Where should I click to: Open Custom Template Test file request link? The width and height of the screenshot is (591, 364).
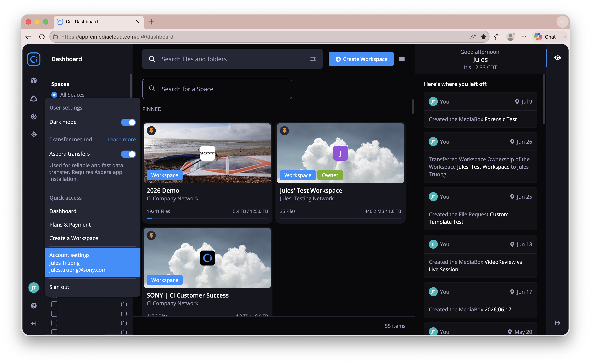469,218
